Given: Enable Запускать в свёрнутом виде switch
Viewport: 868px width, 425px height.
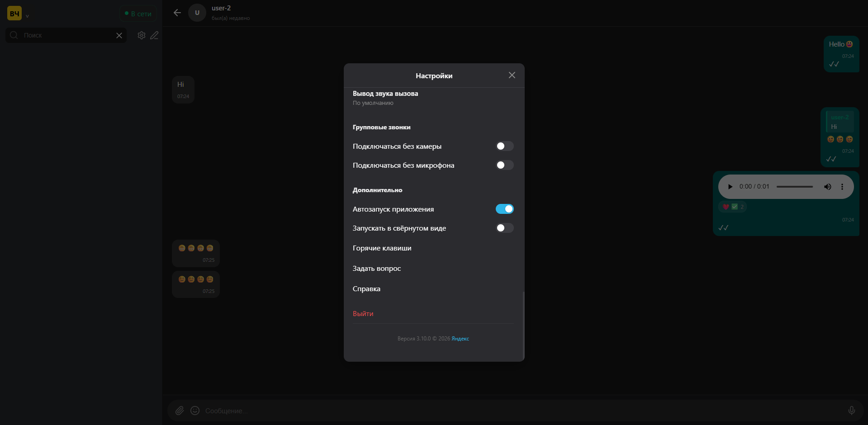Looking at the screenshot, I should pyautogui.click(x=504, y=228).
